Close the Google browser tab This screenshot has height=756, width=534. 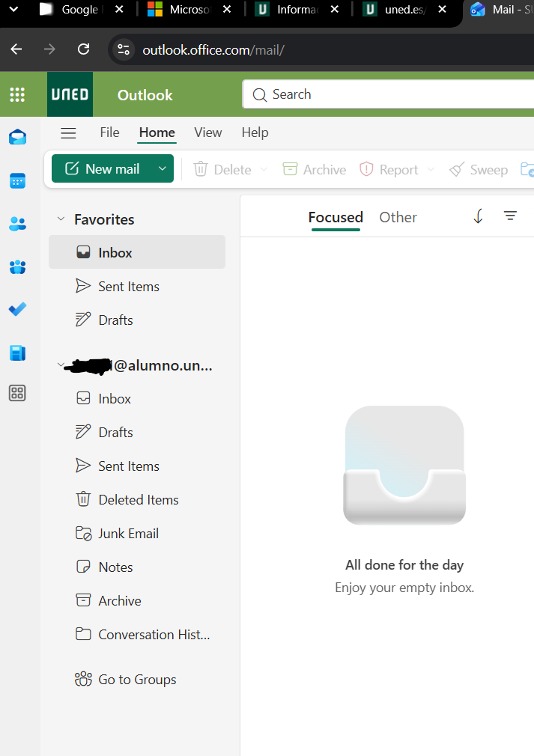[x=119, y=9]
